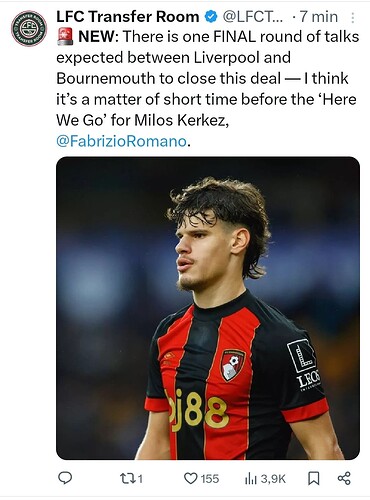Repost using the retweet arrows icon
The width and height of the screenshot is (370, 500).
point(126,479)
